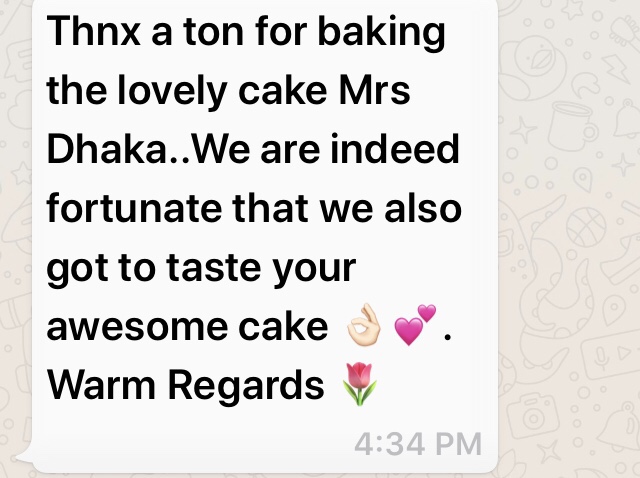Click the microphone doodle on the wallpaper

pos(601,356)
